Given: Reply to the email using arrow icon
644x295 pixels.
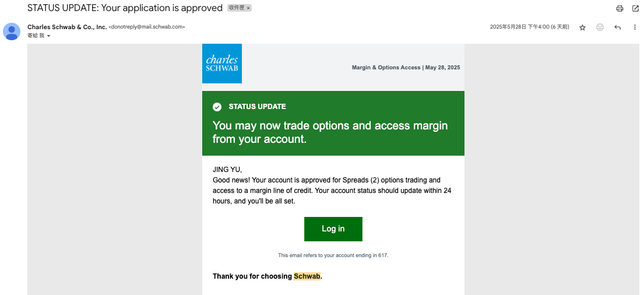Looking at the screenshot, I should [x=618, y=27].
